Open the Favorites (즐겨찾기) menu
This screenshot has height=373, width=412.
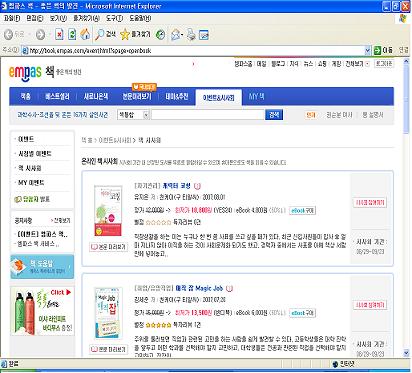pos(86,18)
